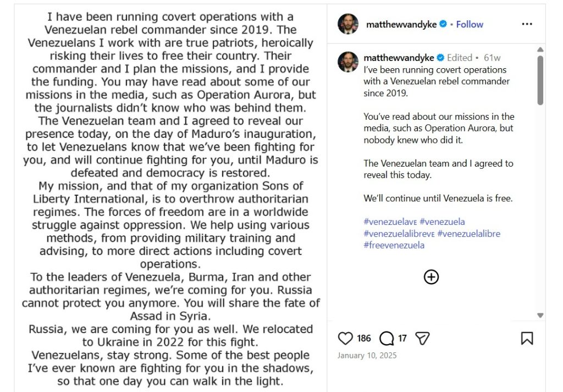Open the #freevenezuela hashtag
The width and height of the screenshot is (563, 392).
point(394,245)
